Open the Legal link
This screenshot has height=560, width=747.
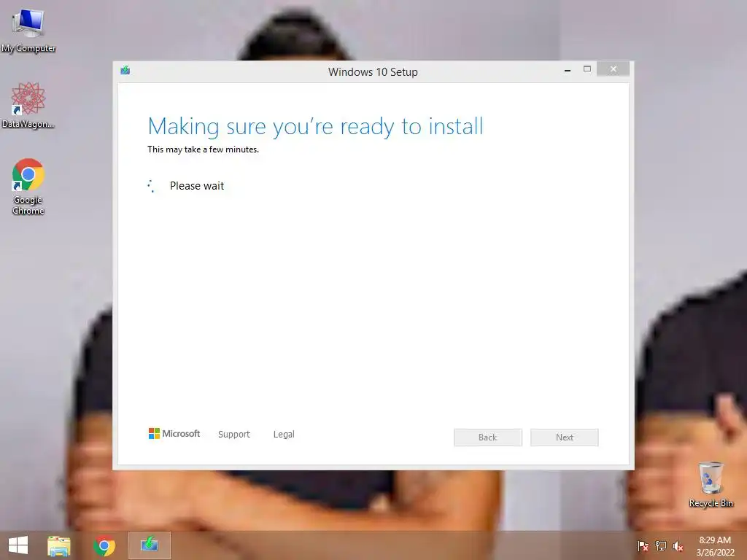click(x=284, y=435)
